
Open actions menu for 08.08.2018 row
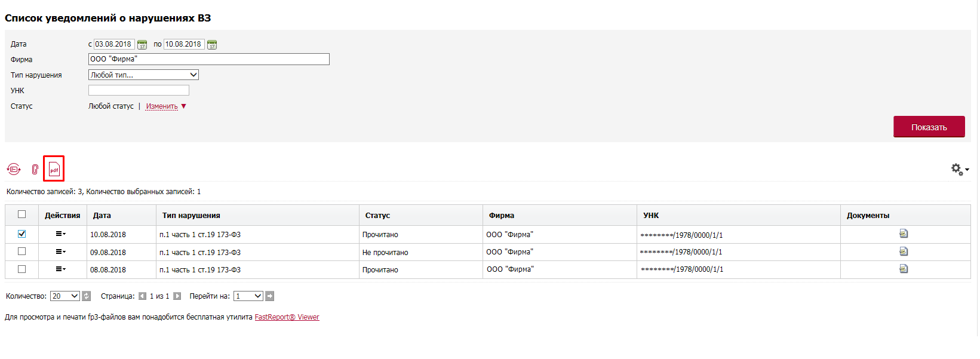pos(61,269)
